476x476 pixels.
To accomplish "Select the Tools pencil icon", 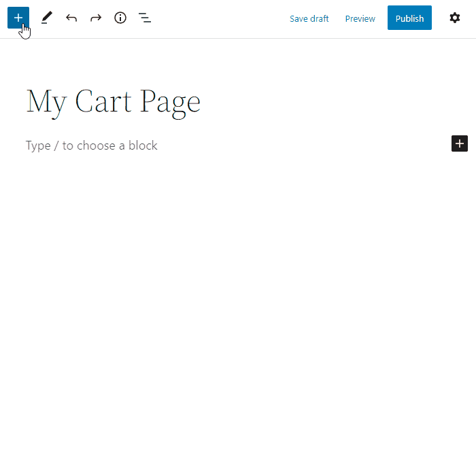I will [47, 18].
